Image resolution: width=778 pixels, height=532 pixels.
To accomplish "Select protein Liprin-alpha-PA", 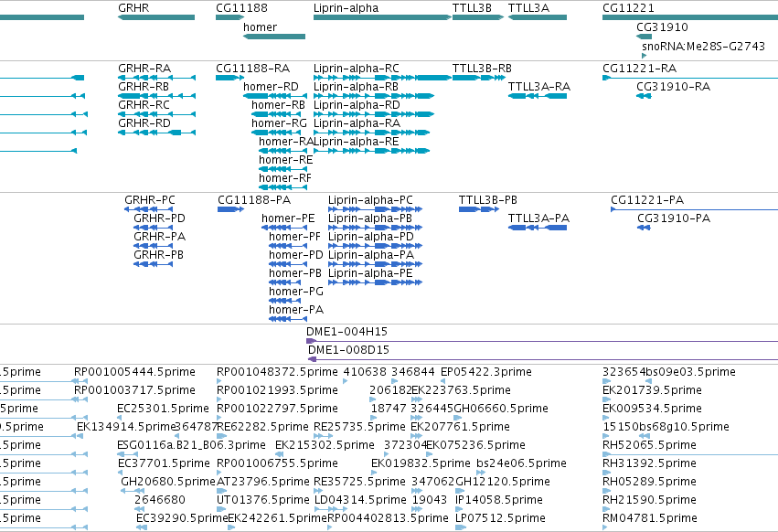I will coord(375,264).
